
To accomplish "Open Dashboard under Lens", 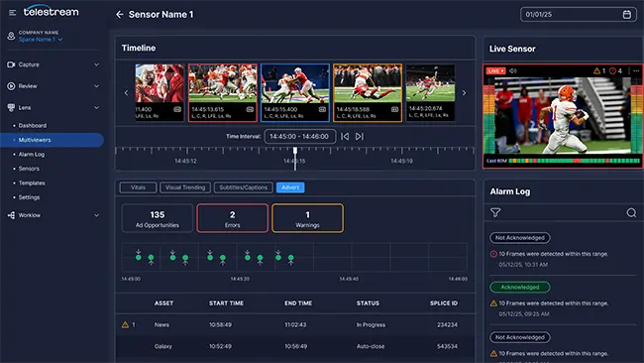I will (32, 125).
